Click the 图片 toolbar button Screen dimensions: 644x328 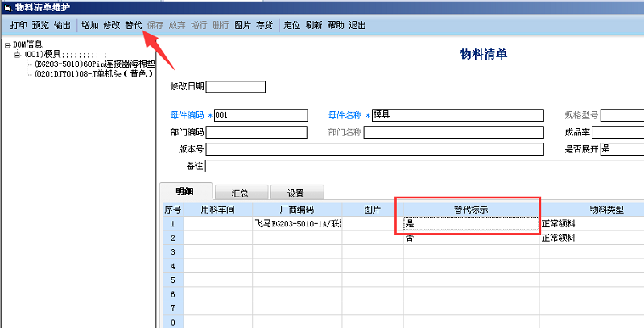pos(242,25)
